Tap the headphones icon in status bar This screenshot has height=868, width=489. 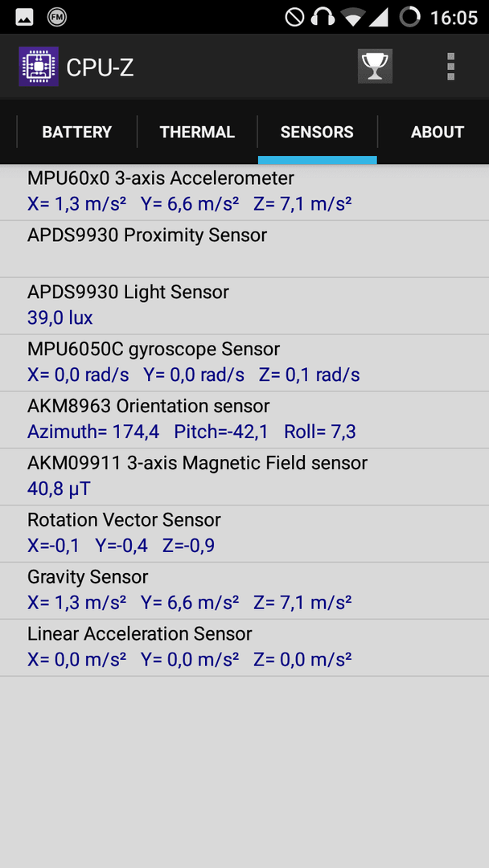pos(323,17)
